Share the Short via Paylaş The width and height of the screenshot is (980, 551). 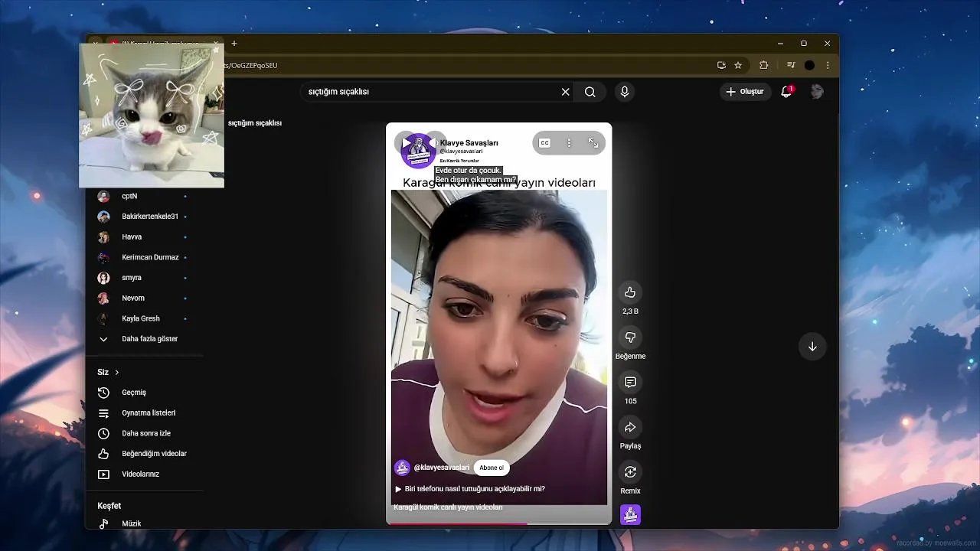[630, 427]
